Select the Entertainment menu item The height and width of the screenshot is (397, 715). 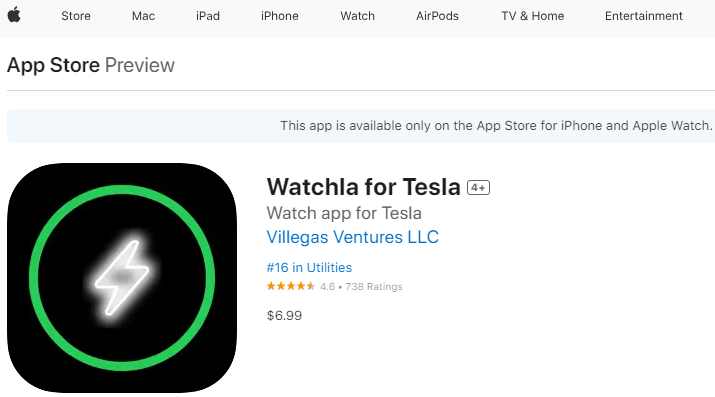click(x=643, y=16)
